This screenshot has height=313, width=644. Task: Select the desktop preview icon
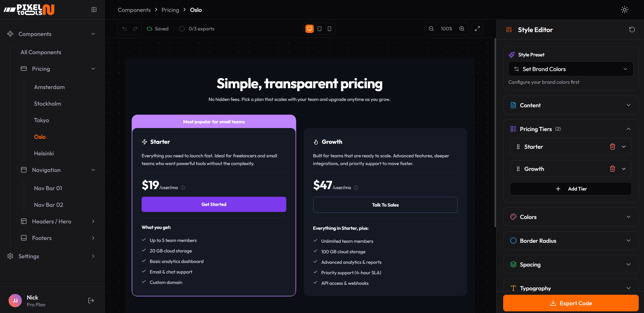pos(310,28)
